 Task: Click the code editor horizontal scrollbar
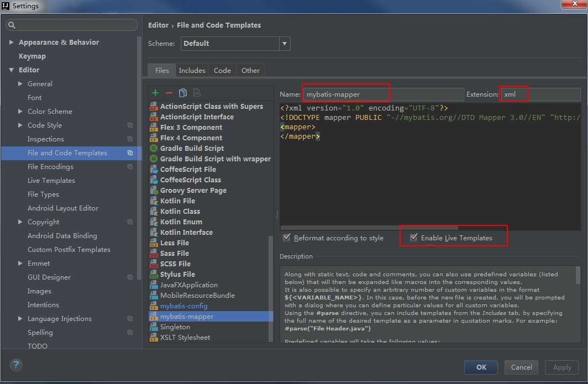coord(369,228)
